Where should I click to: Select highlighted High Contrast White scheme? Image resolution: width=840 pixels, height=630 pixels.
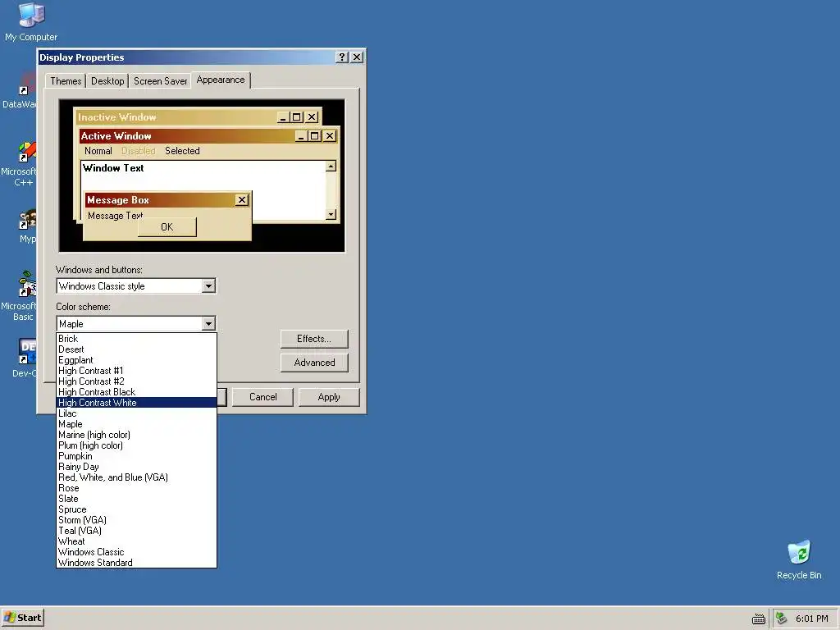pos(137,403)
